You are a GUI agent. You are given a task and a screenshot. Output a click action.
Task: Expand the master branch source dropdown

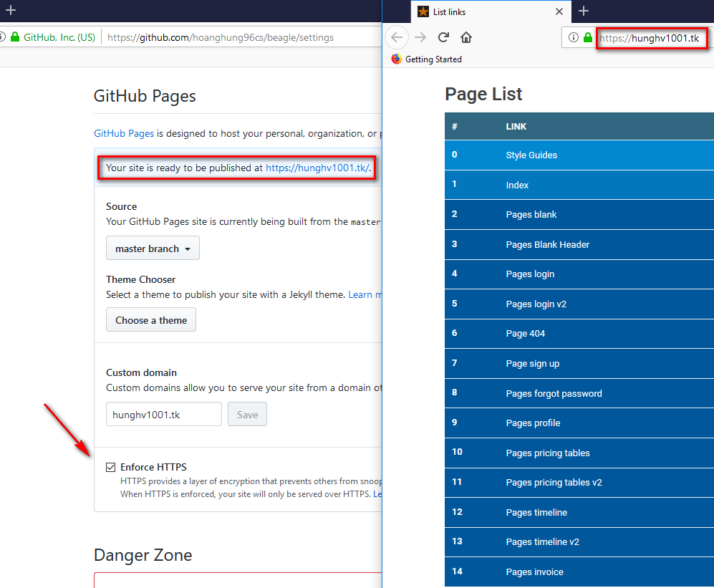(x=153, y=249)
